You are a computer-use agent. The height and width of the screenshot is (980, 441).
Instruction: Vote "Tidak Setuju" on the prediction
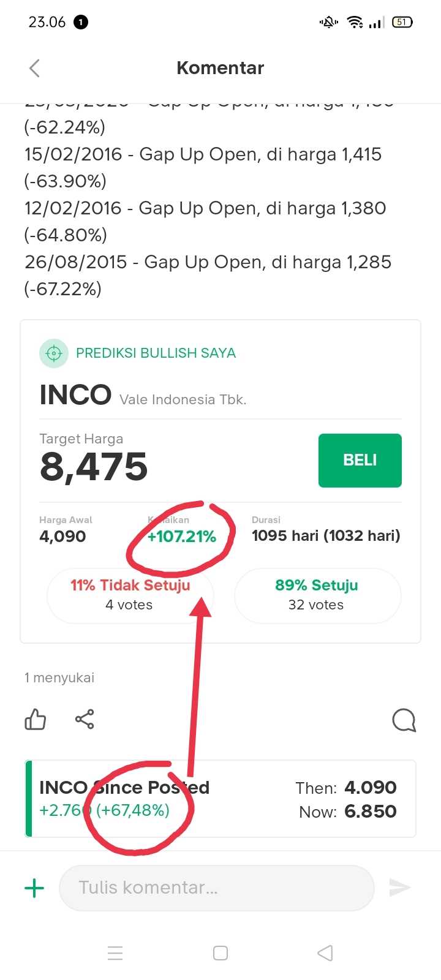click(x=130, y=595)
